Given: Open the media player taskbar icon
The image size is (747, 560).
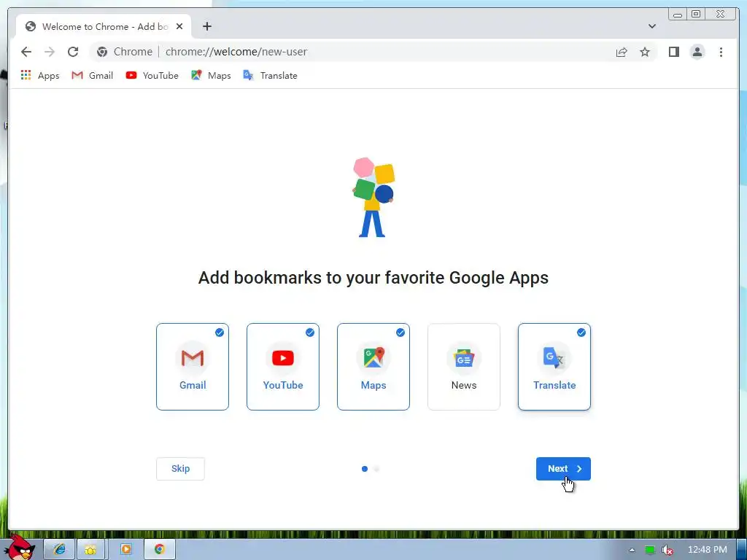Looking at the screenshot, I should point(125,549).
